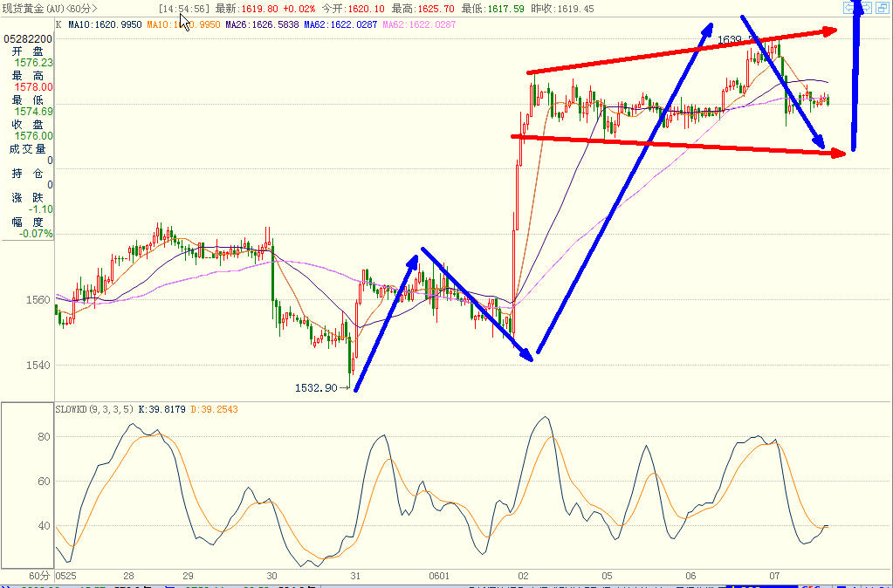Select the pink MA62:1622.0287 indicator label
Image resolution: width=893 pixels, height=588 pixels.
(419, 24)
